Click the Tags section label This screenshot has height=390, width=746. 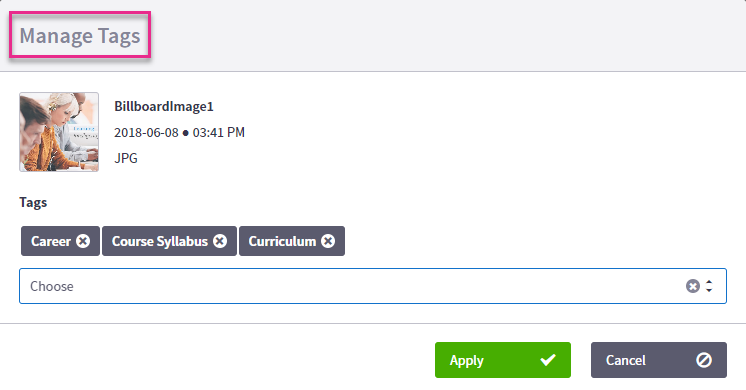click(33, 203)
